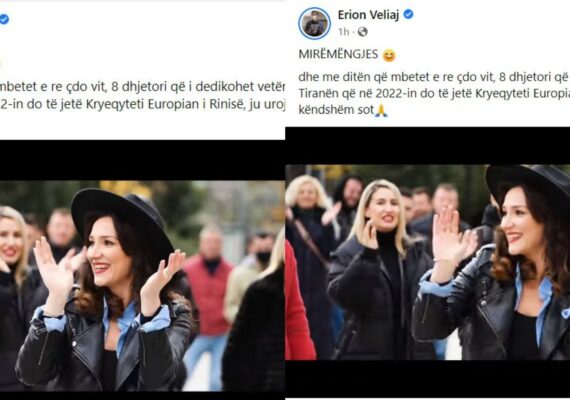Select the MIRËMËNGJES greeting text
Screen dimensions: 570x400
pyautogui.click(x=338, y=55)
